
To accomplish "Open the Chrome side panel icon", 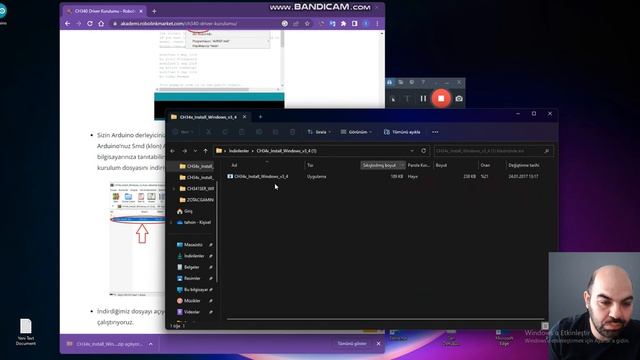I will click(355, 24).
